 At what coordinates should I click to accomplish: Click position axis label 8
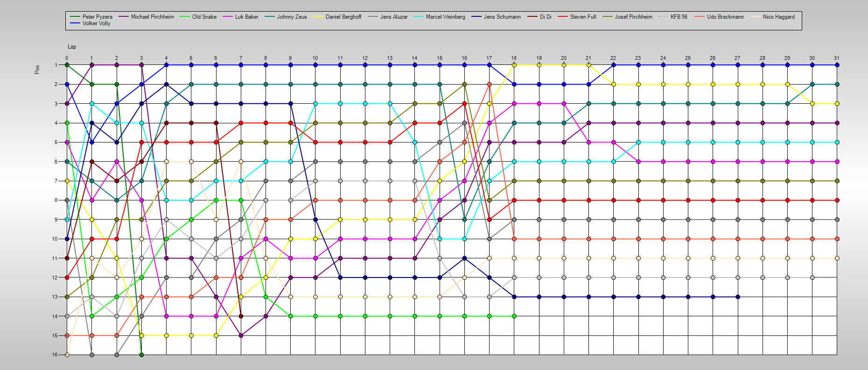[x=56, y=200]
